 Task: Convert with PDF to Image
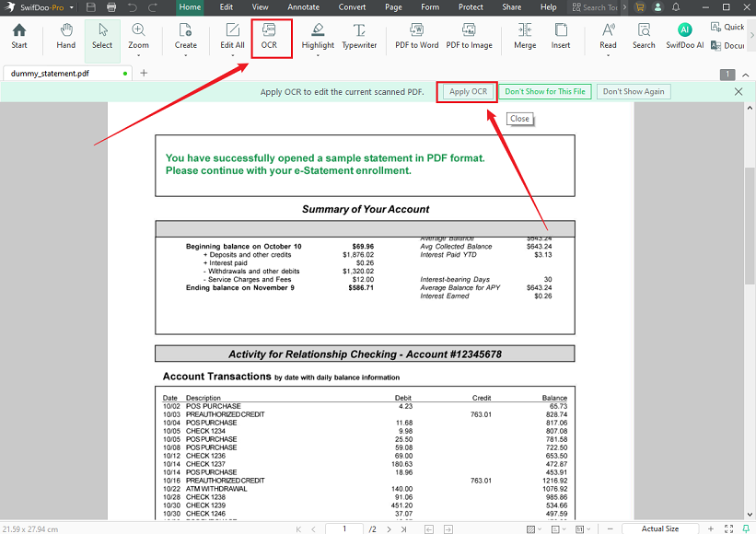[469, 36]
